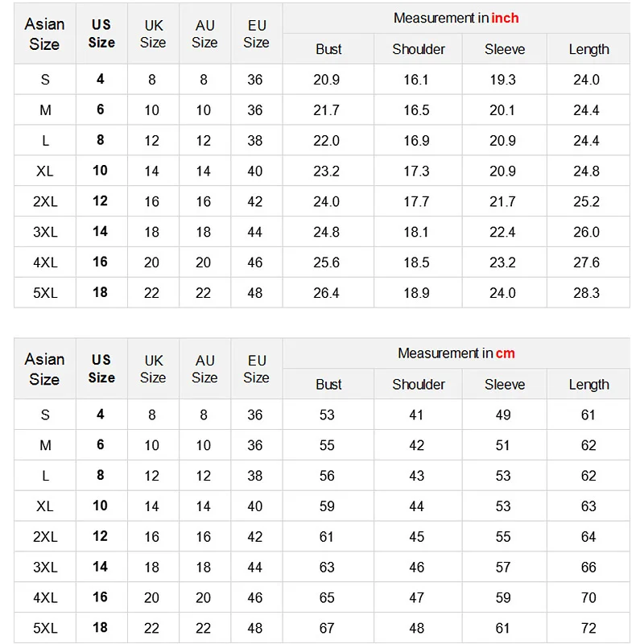
Task: Select the 28.3 length cell
Action: (x=586, y=293)
